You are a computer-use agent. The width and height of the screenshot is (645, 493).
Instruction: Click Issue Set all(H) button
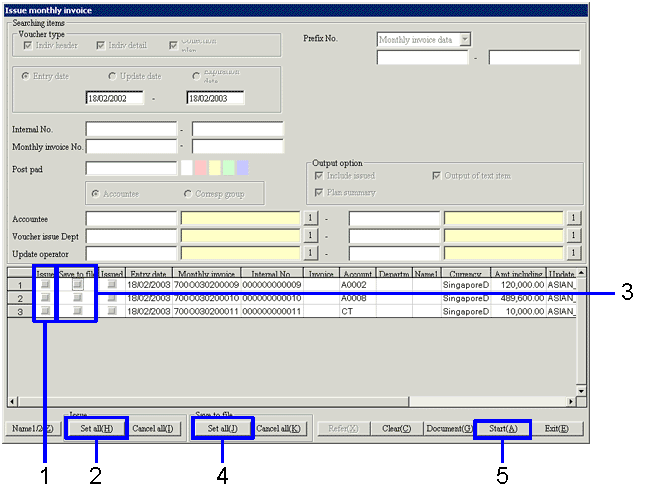[97, 428]
